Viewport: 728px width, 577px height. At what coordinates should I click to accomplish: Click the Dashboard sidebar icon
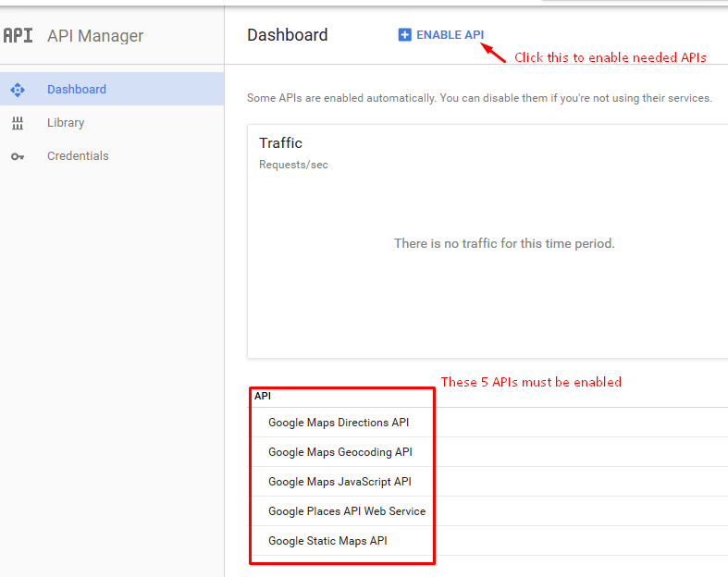coord(18,89)
